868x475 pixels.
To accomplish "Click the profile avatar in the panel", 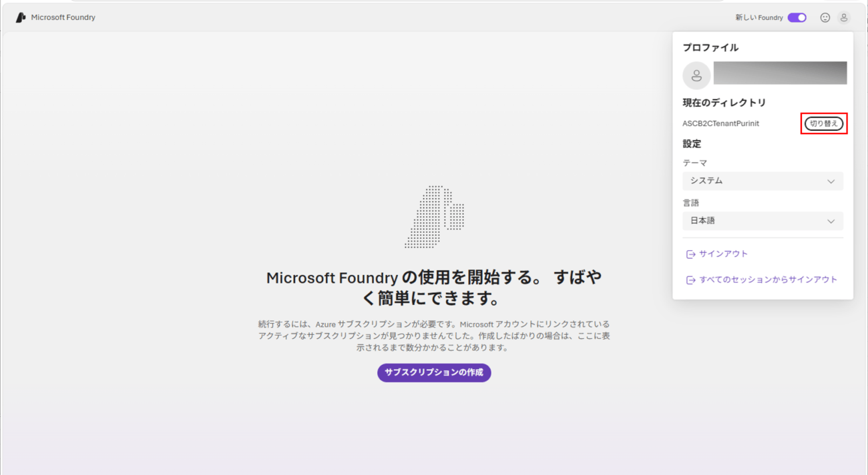I will pyautogui.click(x=696, y=75).
